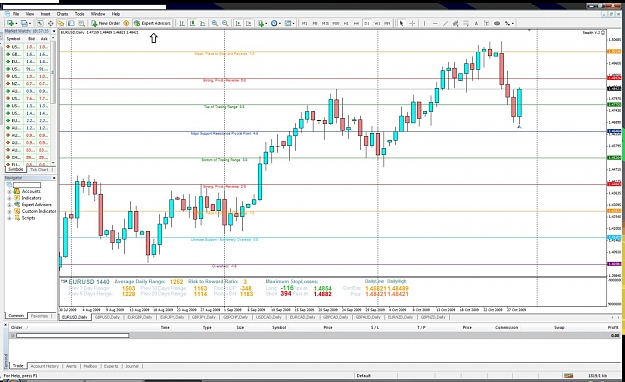The image size is (625, 382).
Task: Open the Experts terminal tab
Action: tap(111, 366)
